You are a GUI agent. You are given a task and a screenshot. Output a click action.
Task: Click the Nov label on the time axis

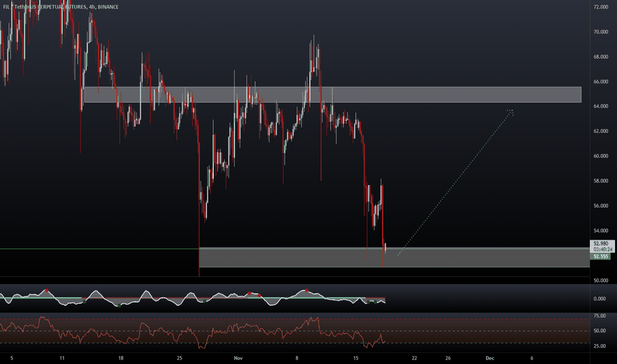pyautogui.click(x=238, y=358)
